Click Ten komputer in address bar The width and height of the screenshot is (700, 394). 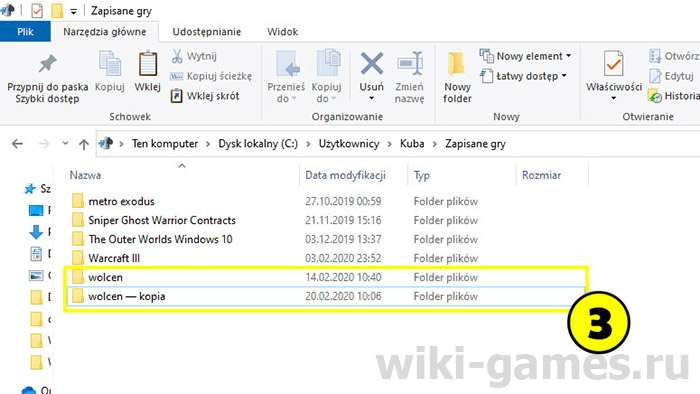pyautogui.click(x=165, y=144)
